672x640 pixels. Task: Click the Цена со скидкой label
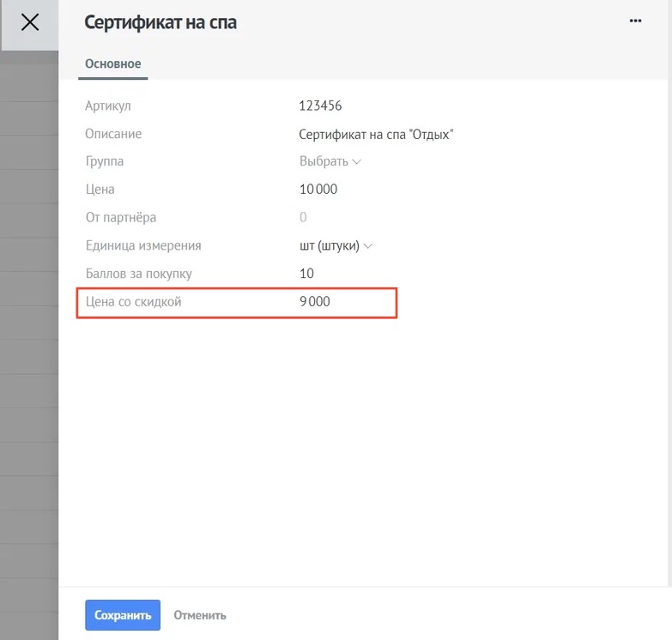click(x=133, y=302)
